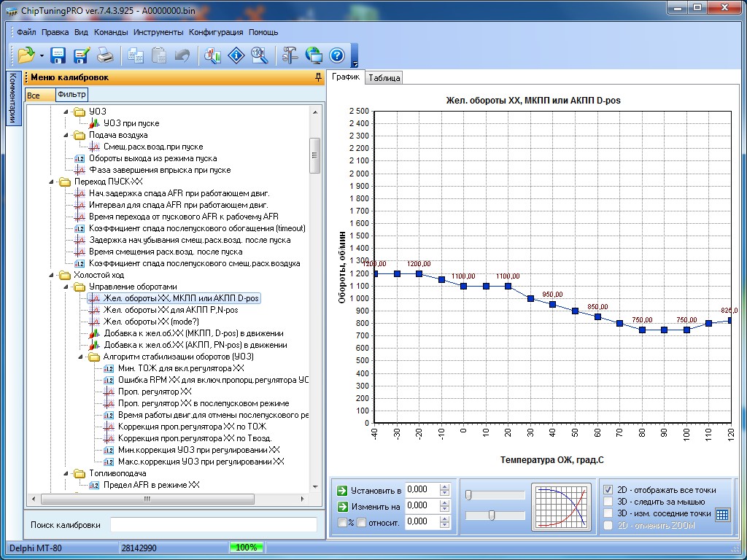Image resolution: width=747 pixels, height=560 pixels.
Task: Click the save floppy disk icon
Action: (58, 55)
